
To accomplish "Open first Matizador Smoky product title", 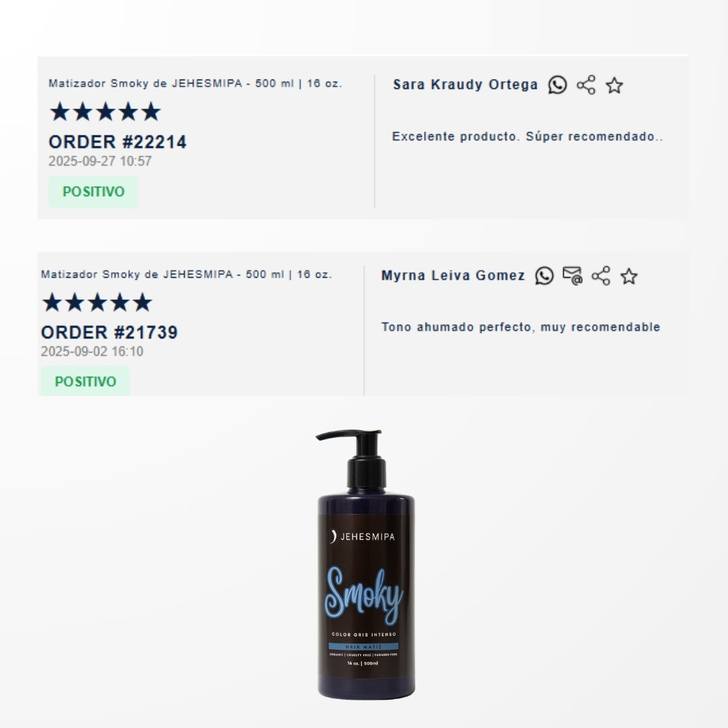I will (195, 84).
